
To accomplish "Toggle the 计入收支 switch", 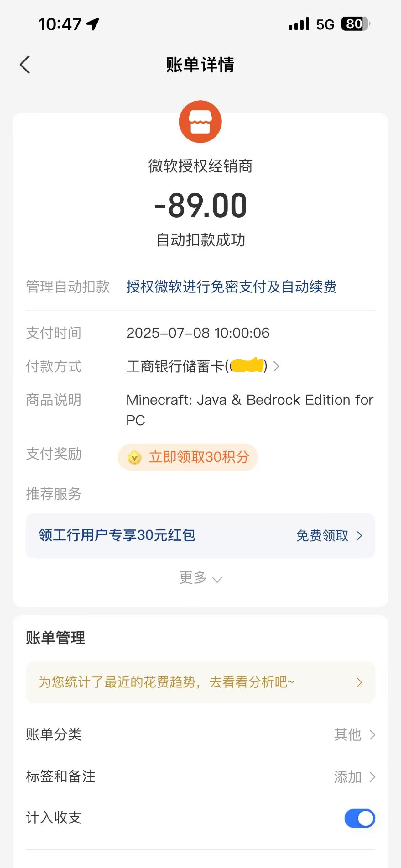I will tap(360, 818).
